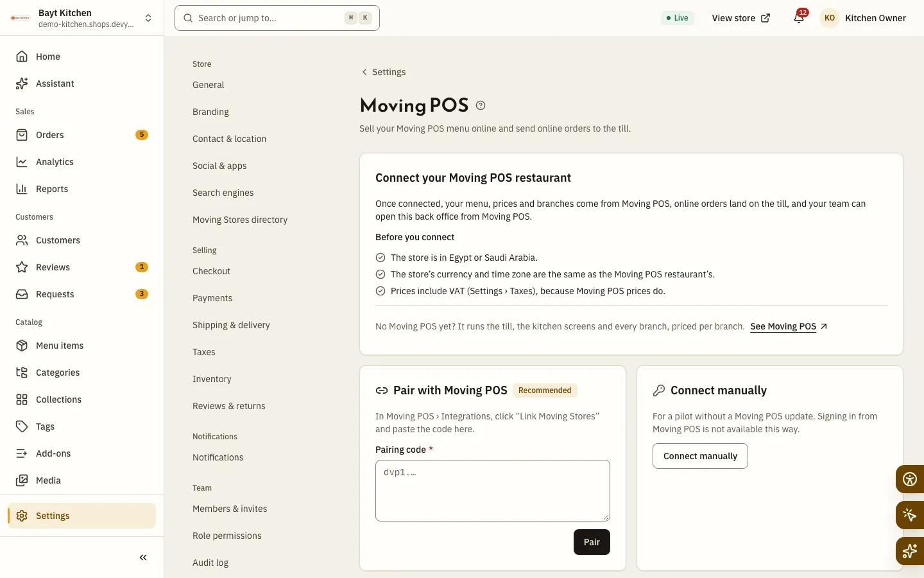Click the Connect manually button

[x=700, y=456]
